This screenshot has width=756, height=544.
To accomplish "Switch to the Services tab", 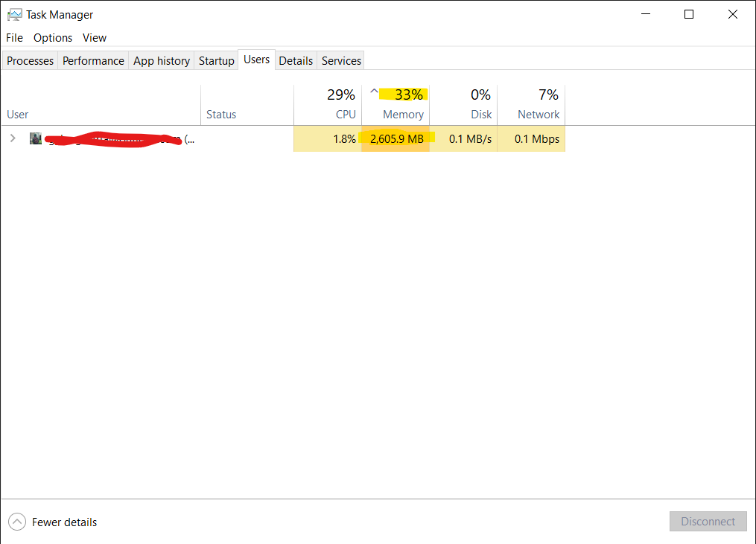I will pyautogui.click(x=340, y=60).
